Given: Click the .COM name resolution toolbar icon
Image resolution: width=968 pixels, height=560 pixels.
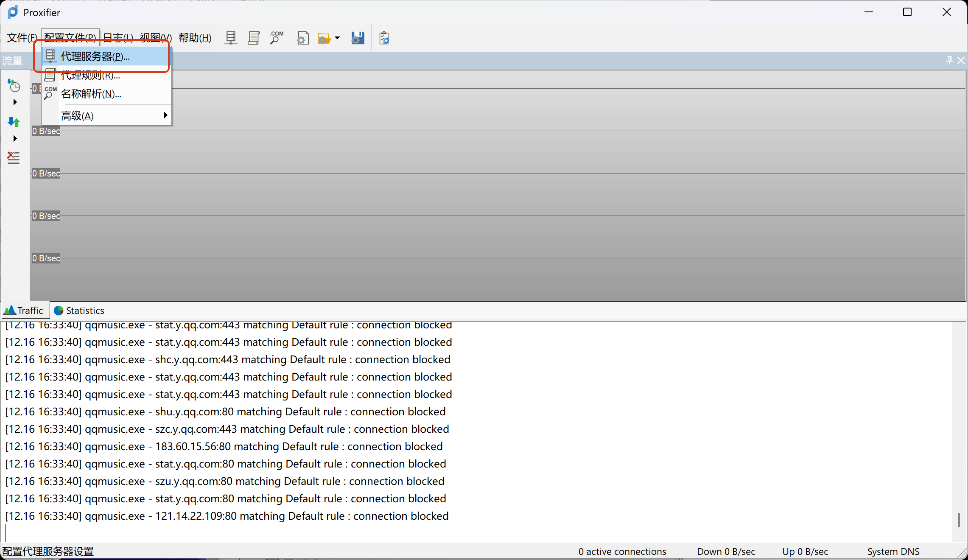Looking at the screenshot, I should point(276,38).
